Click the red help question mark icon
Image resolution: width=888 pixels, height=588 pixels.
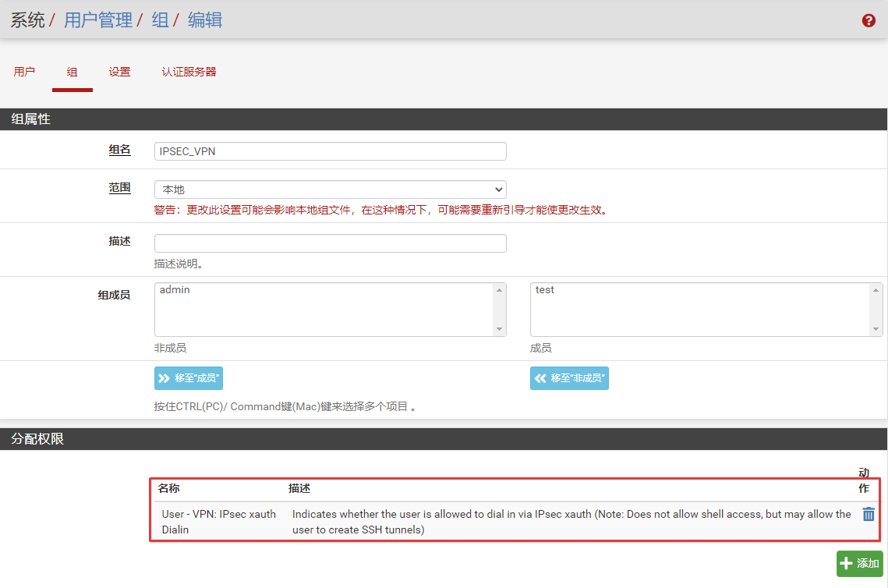(x=869, y=21)
